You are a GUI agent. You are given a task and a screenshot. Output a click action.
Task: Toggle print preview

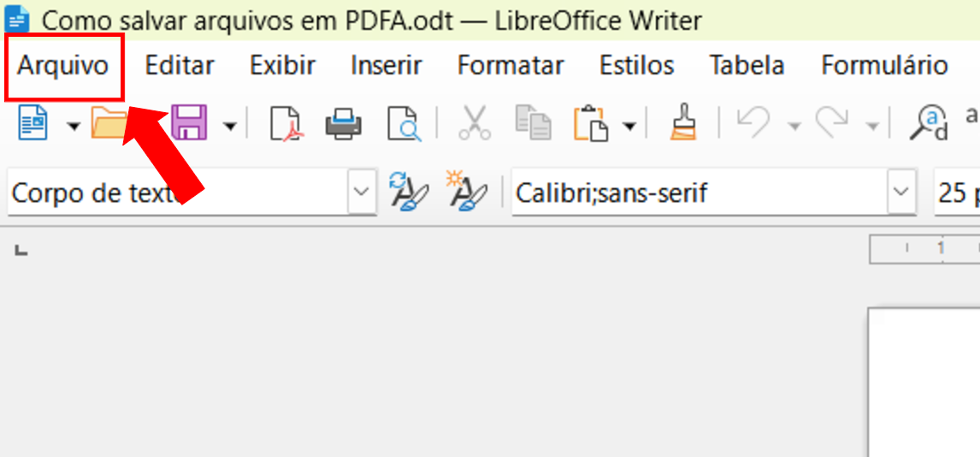[403, 125]
